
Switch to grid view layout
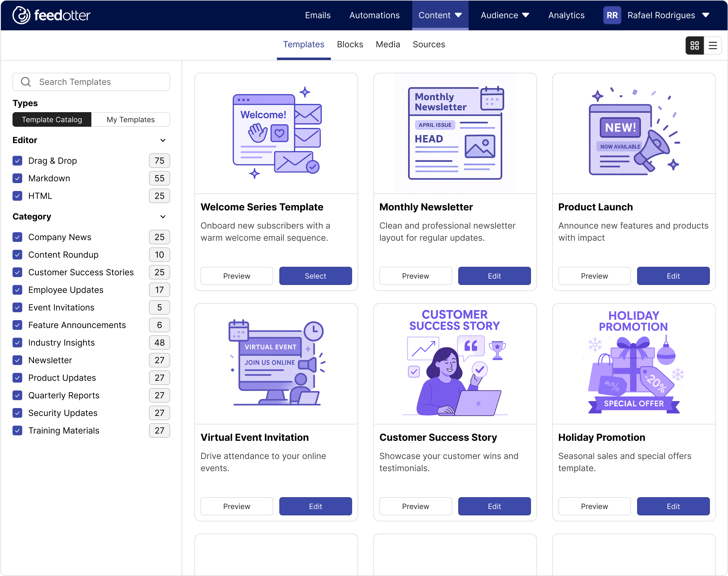tap(695, 45)
